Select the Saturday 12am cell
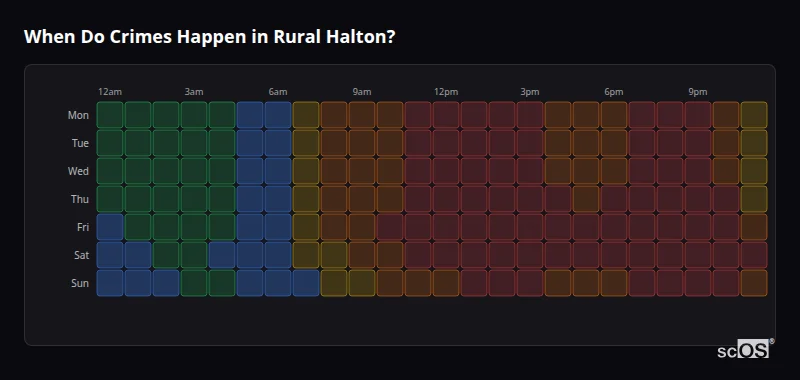Image resolution: width=800 pixels, height=380 pixels. [110, 255]
